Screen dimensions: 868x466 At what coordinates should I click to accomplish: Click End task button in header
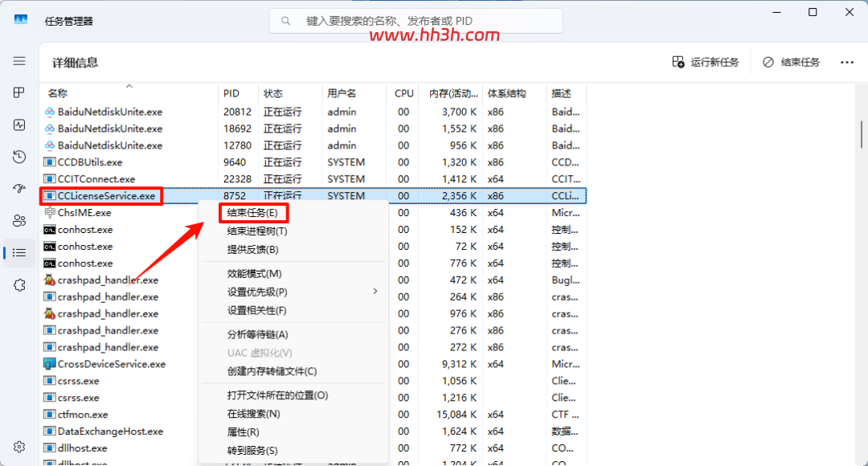[x=791, y=63]
